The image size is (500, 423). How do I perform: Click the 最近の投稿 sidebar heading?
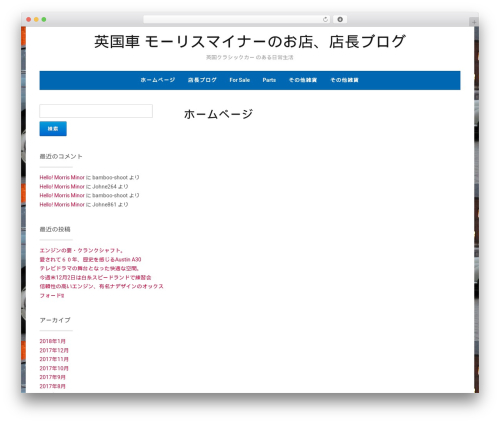click(x=55, y=229)
